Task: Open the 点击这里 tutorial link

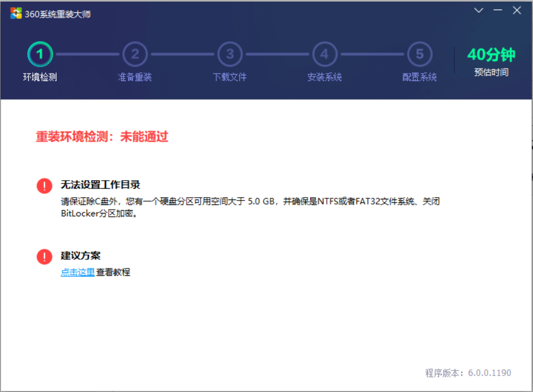Action: (78, 272)
